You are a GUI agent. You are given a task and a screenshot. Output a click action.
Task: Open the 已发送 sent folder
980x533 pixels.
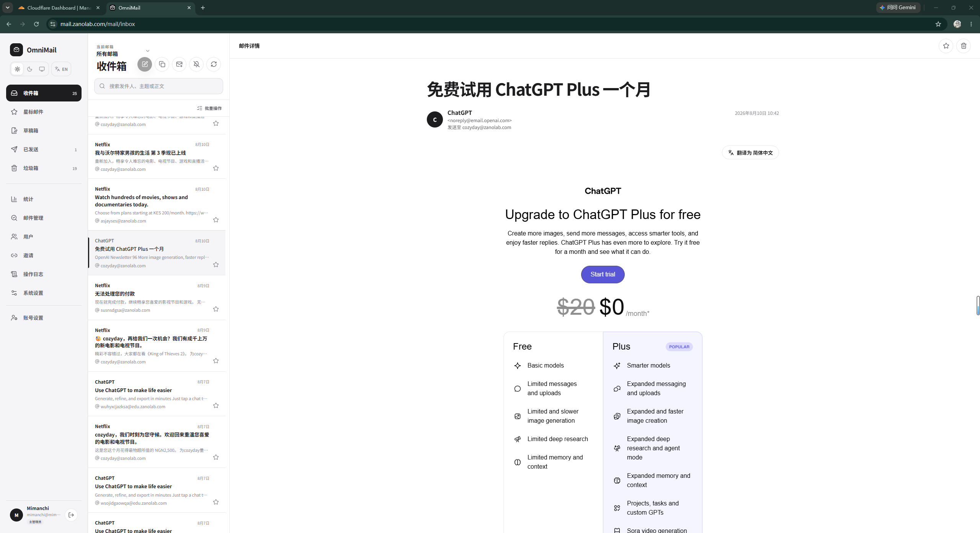(x=44, y=149)
